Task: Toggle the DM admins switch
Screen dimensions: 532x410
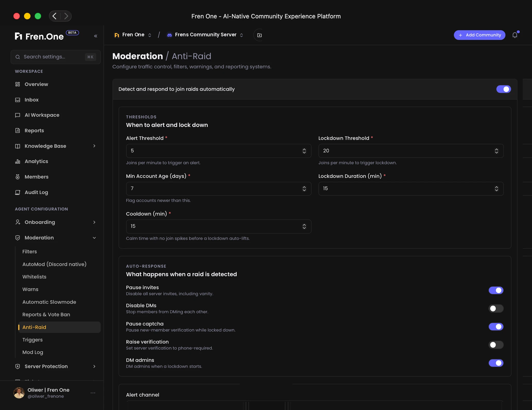Action: [x=496, y=363]
